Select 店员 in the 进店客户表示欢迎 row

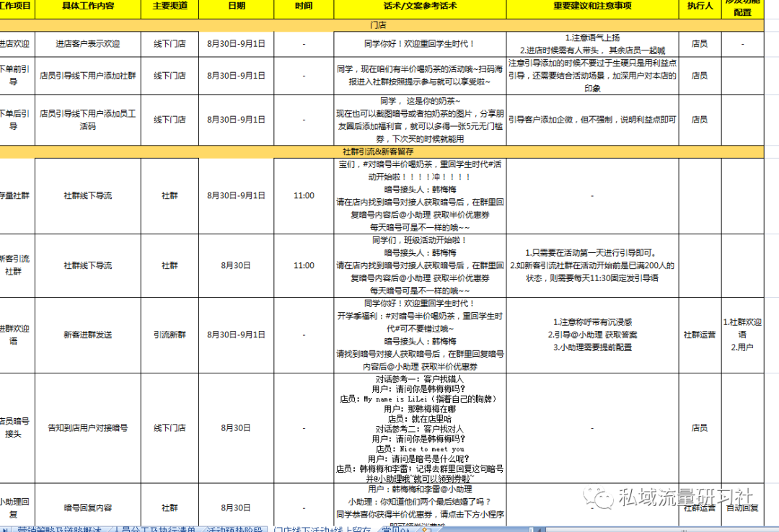click(x=700, y=44)
